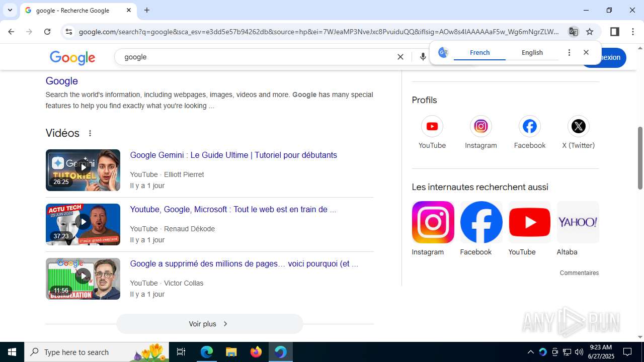
Task: Close the Recherche Google tab
Action: (x=129, y=10)
